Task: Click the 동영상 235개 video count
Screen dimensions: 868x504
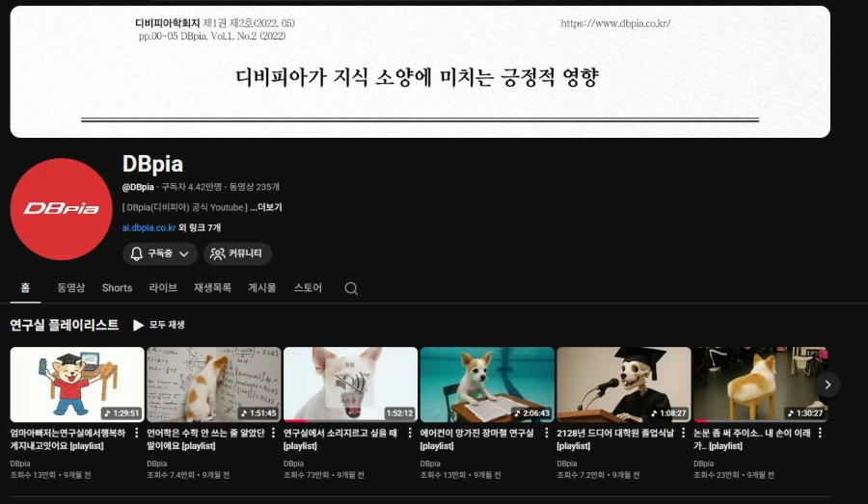Action: tap(255, 187)
